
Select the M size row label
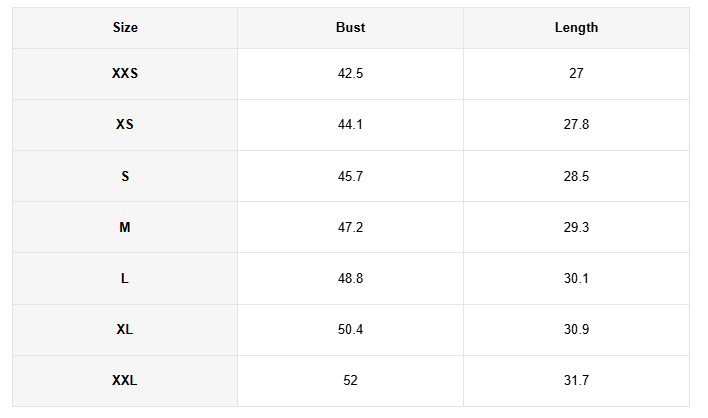(125, 228)
